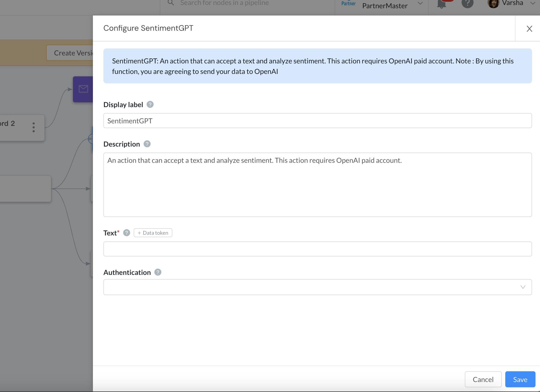
Task: Select the purple email node on canvas
Action: 83,89
